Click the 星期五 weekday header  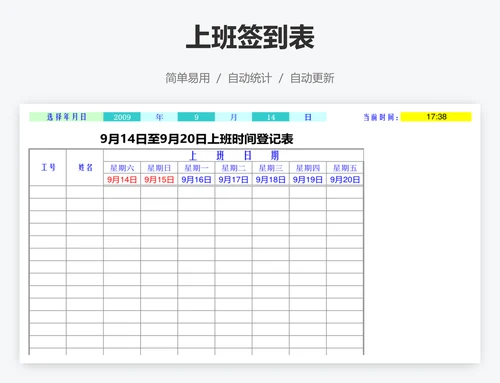[345, 168]
